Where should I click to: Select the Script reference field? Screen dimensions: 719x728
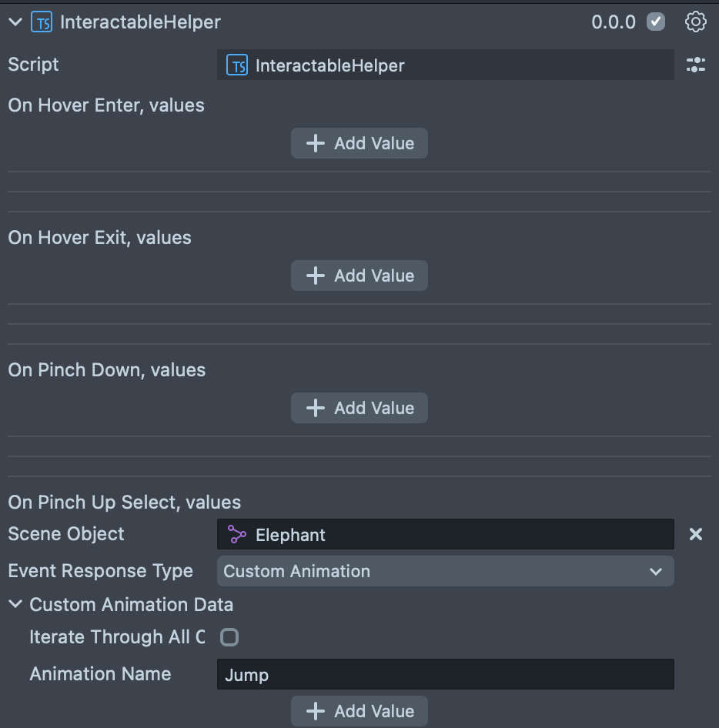coord(445,65)
